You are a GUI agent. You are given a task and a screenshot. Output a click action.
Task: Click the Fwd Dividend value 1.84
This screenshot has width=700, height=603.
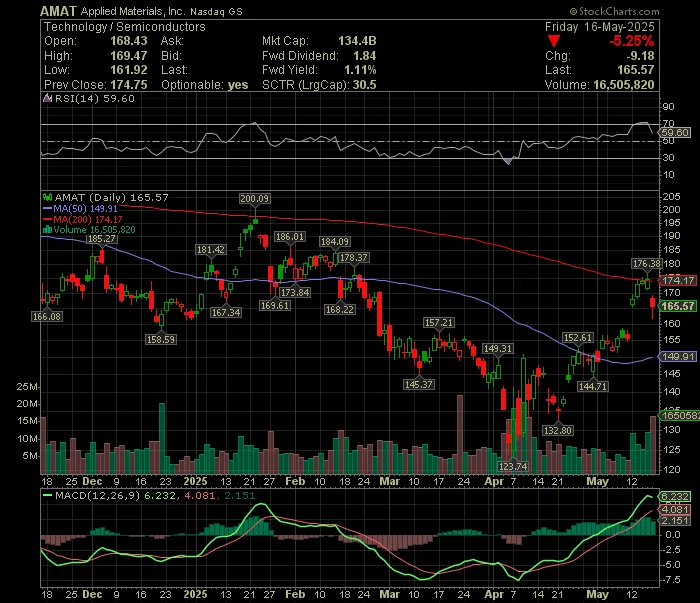tap(365, 56)
